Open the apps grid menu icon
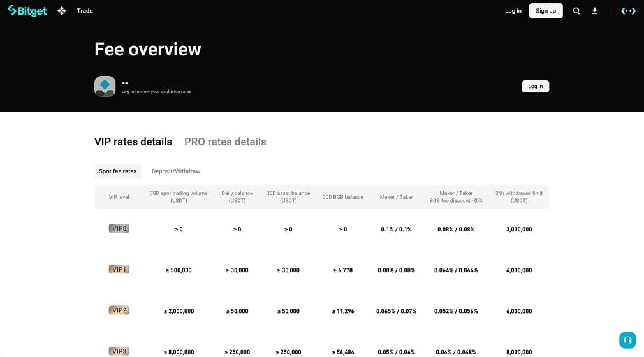Viewport: 644px width, 357px height. 62,11
